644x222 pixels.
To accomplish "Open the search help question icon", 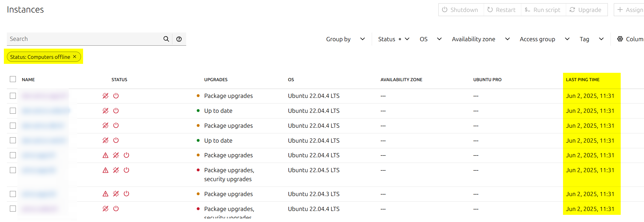I will pos(179,39).
